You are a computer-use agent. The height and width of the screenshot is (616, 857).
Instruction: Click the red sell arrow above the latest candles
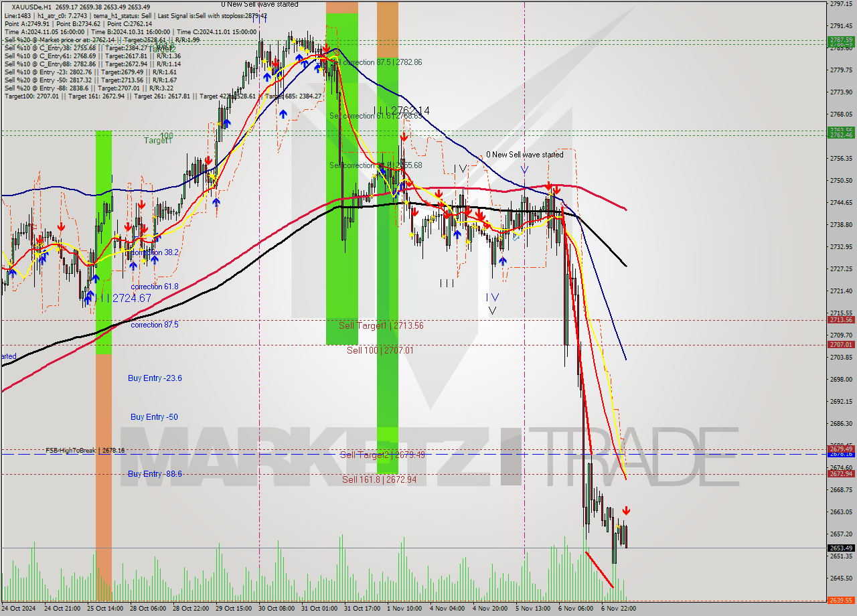coord(626,511)
